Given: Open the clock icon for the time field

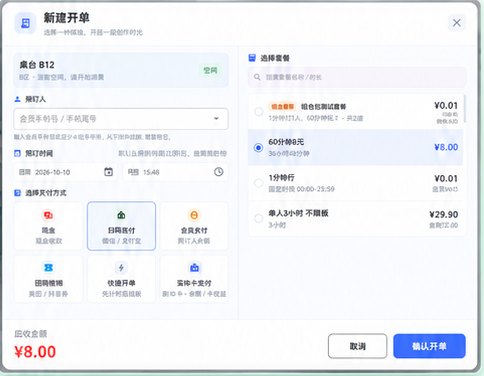Looking at the screenshot, I should pyautogui.click(x=219, y=172).
